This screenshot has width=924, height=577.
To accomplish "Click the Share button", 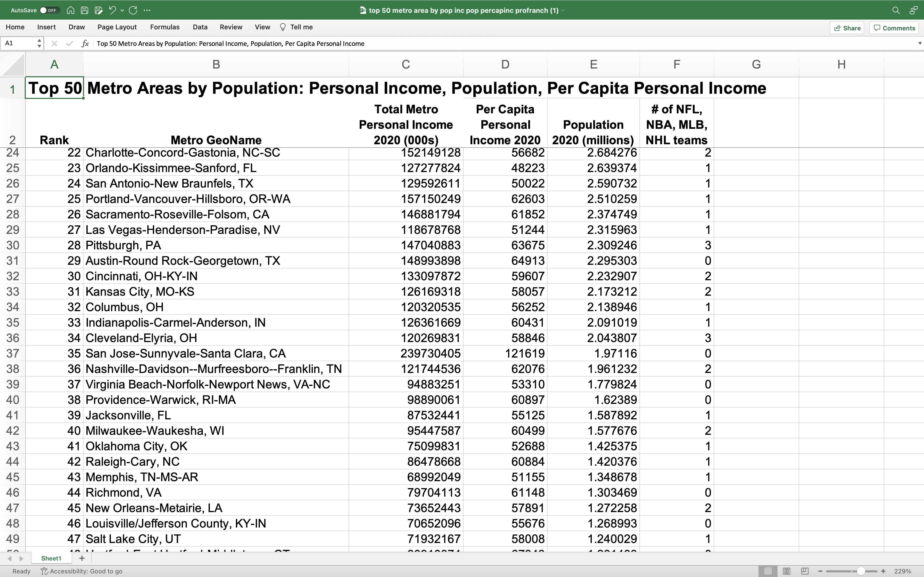I will click(x=847, y=28).
